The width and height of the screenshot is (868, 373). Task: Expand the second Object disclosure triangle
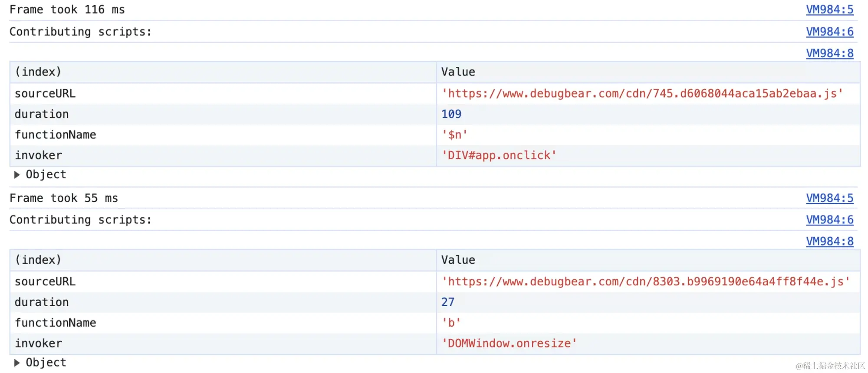point(17,363)
